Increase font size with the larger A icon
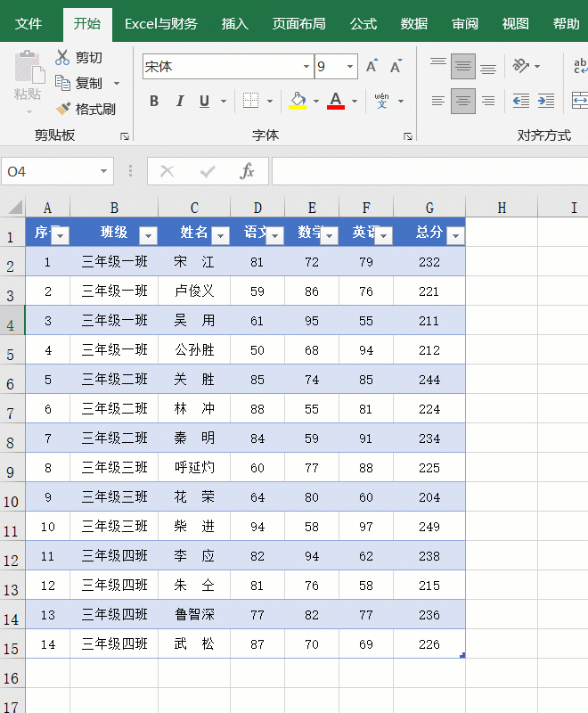Viewport: 588px width, 713px height. pos(372,66)
